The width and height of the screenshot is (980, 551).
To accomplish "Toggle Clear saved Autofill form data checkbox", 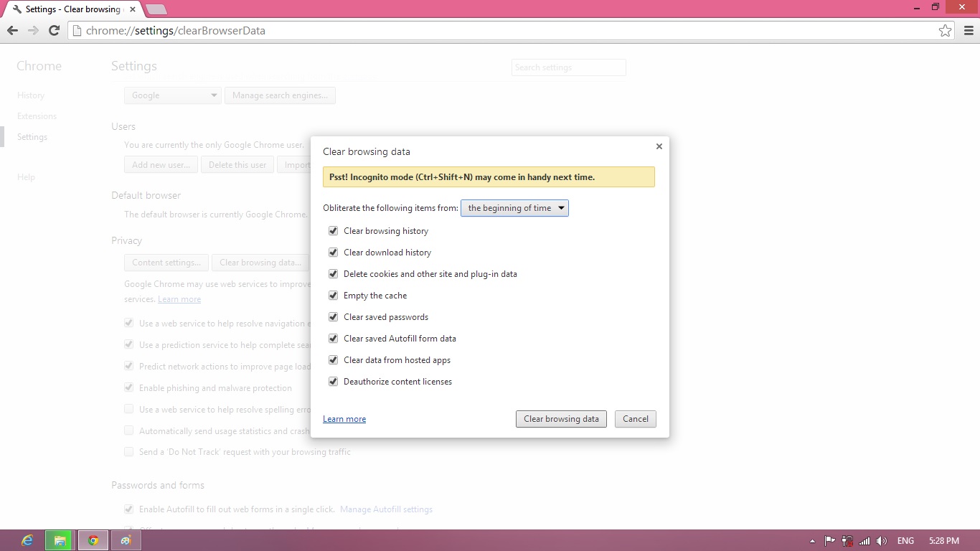I will coord(333,339).
